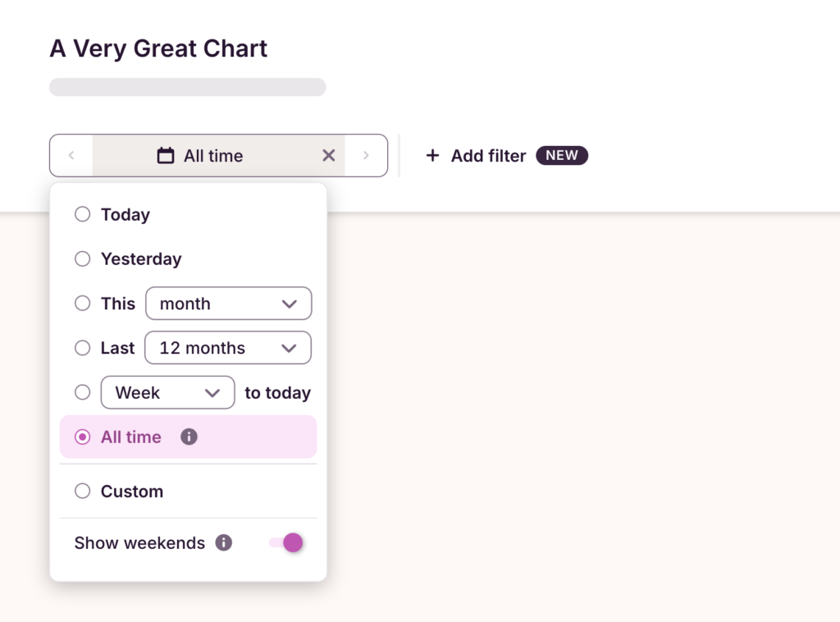Click the left chevron to shift date range back
This screenshot has height=622, width=840.
[71, 155]
